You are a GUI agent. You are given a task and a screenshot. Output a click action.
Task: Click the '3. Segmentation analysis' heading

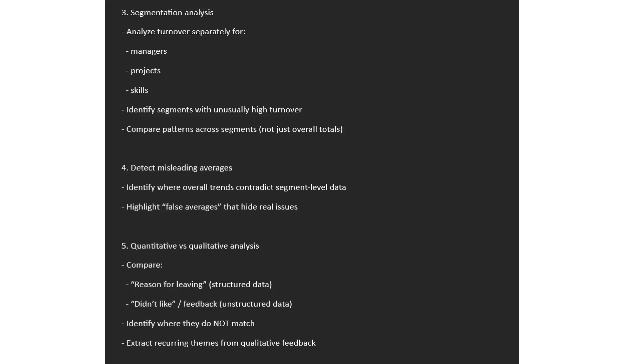tap(167, 13)
